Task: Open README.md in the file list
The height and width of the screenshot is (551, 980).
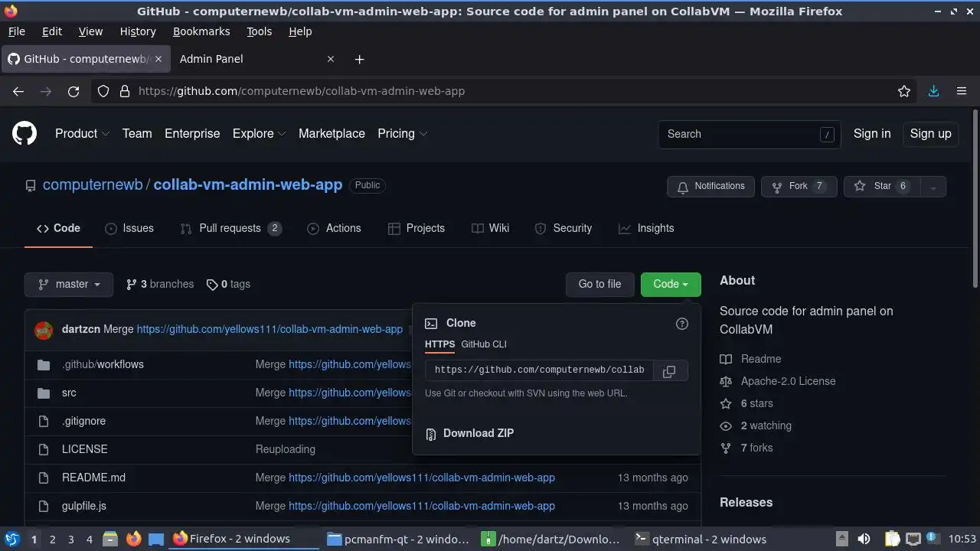Action: [x=93, y=478]
